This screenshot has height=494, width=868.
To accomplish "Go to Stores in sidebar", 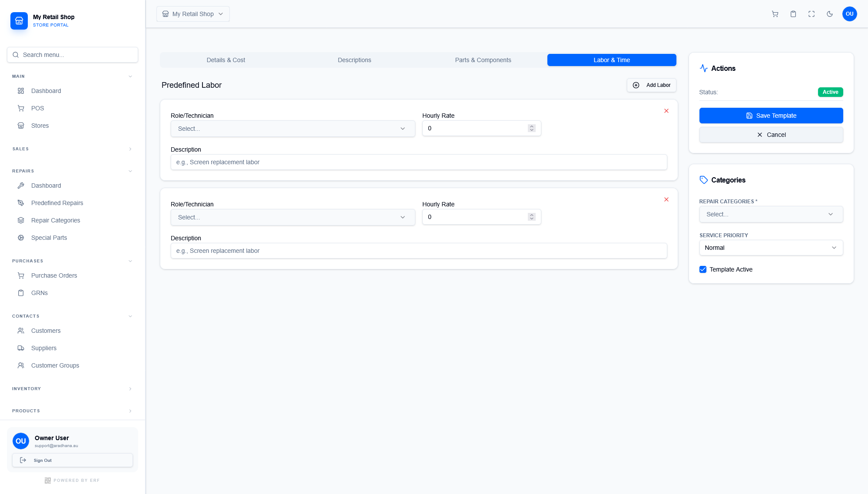I will click(73, 126).
